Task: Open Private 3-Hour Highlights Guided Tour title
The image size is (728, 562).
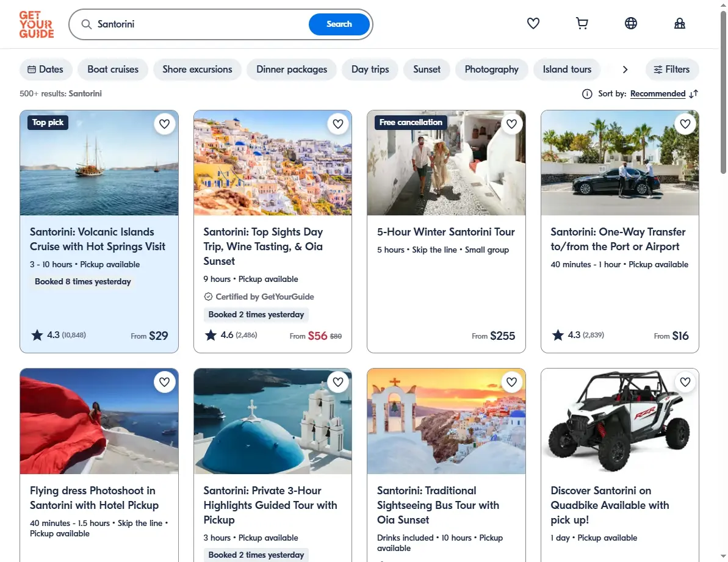Action: (x=270, y=505)
